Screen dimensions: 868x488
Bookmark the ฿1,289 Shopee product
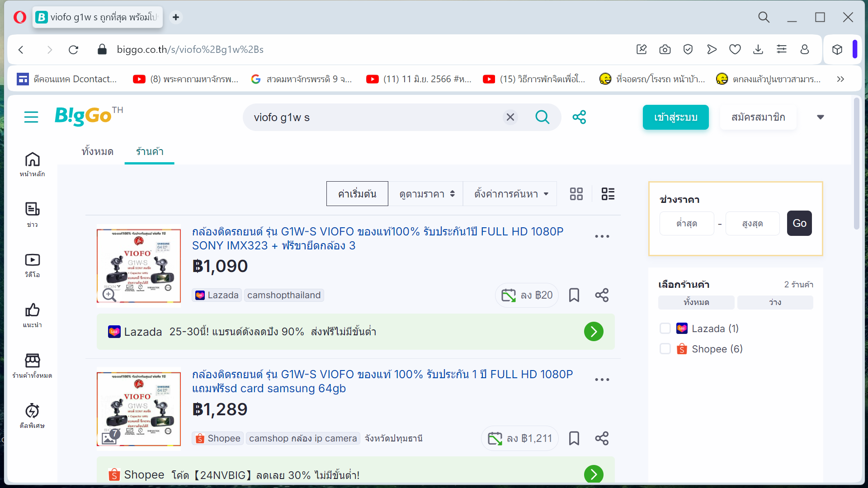click(574, 438)
